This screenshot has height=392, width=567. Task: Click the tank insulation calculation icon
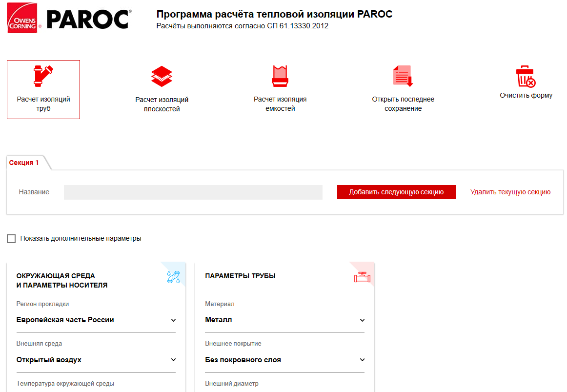click(280, 76)
